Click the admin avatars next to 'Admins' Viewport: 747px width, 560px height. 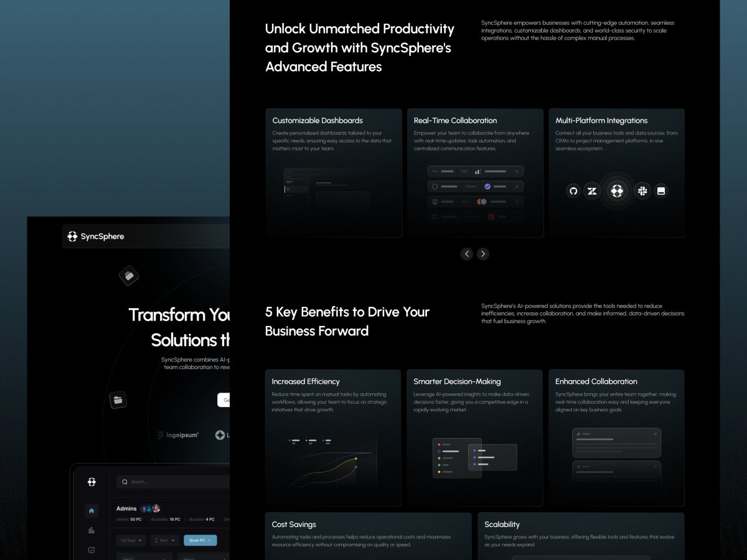[150, 508]
